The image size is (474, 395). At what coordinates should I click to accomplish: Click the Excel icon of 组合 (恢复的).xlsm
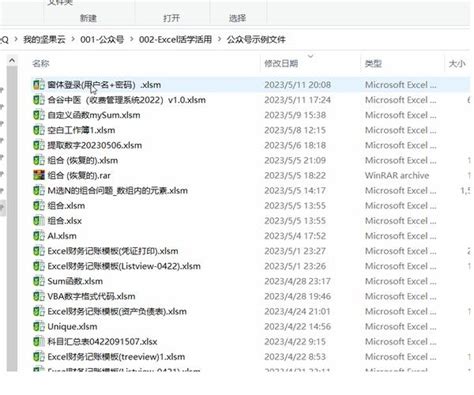pyautogui.click(x=39, y=160)
